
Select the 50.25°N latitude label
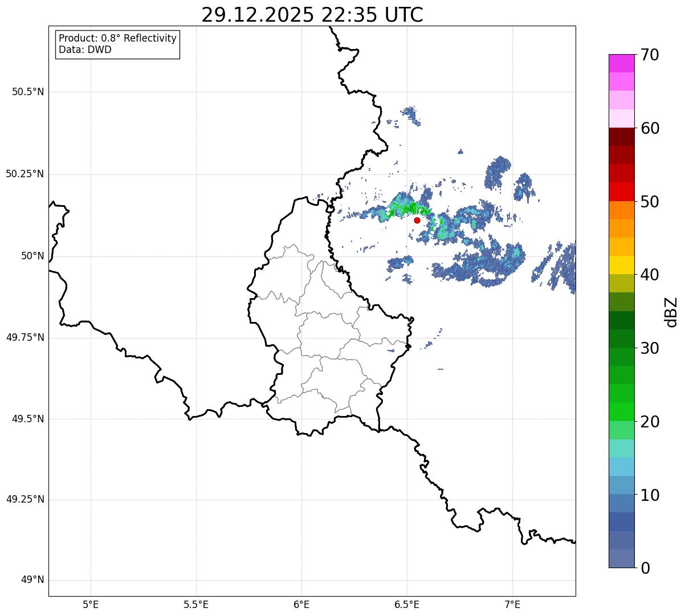click(25, 174)
